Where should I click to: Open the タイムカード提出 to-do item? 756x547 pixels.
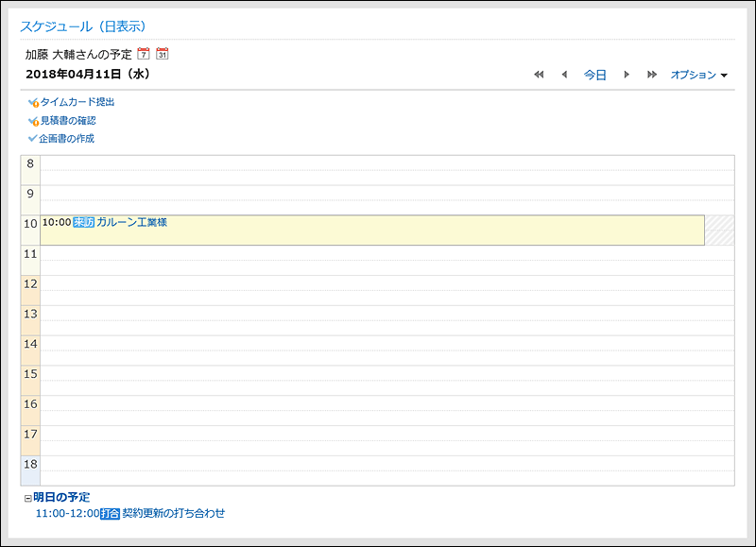click(77, 102)
